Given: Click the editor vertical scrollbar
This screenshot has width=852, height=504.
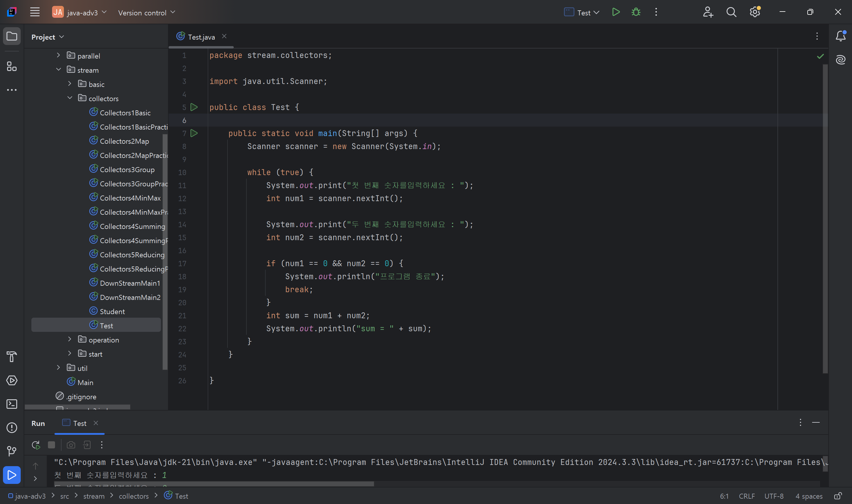Looking at the screenshot, I should [825, 219].
